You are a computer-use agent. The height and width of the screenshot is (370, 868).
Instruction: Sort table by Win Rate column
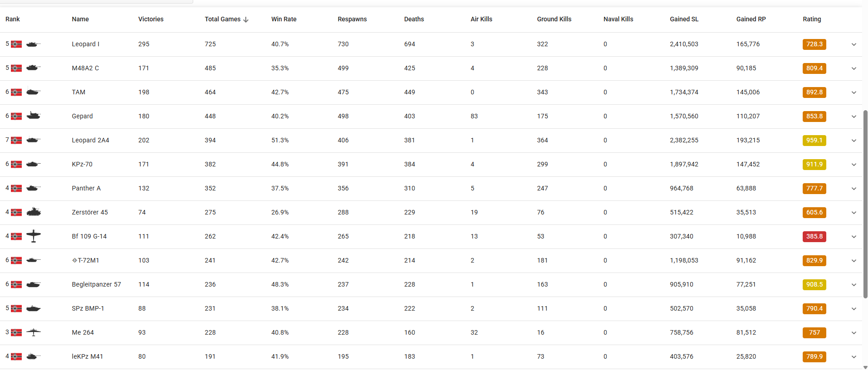point(284,19)
